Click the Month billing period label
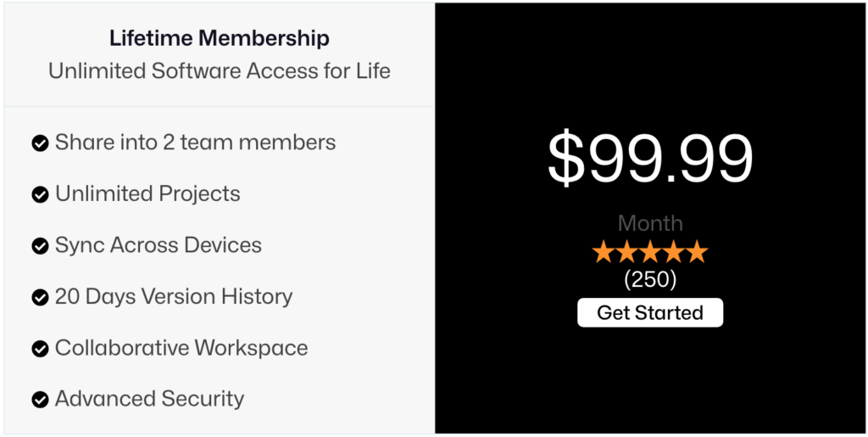 tap(650, 223)
